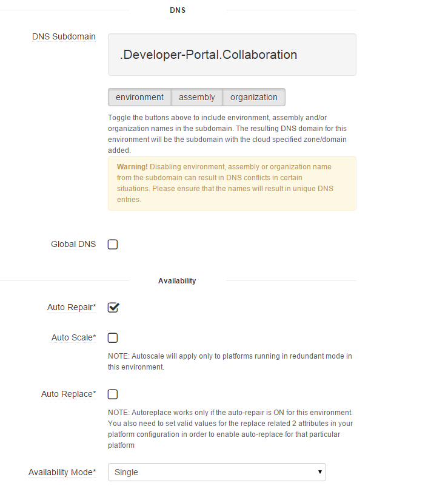Screen dimensions: 448x497
Task: Click the DNS Subdomain label
Action: (64, 36)
